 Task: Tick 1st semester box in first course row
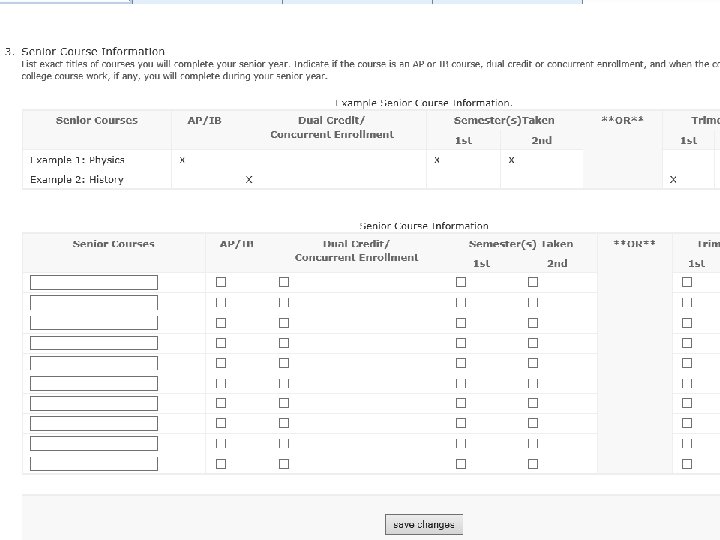pyautogui.click(x=461, y=282)
